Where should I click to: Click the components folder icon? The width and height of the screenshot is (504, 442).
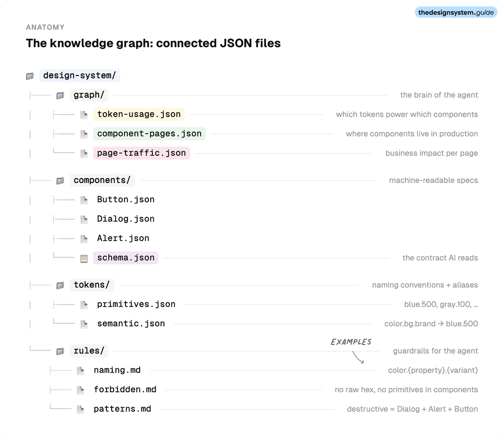(60, 181)
